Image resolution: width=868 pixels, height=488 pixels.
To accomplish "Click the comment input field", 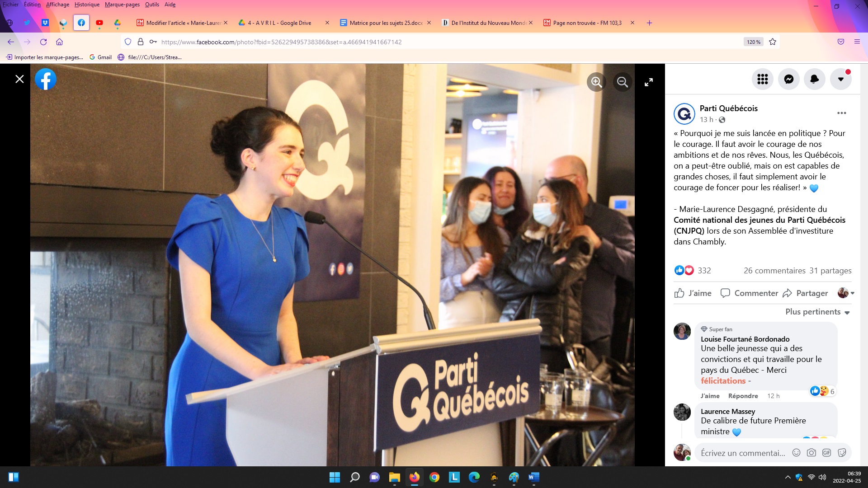I will tap(743, 453).
